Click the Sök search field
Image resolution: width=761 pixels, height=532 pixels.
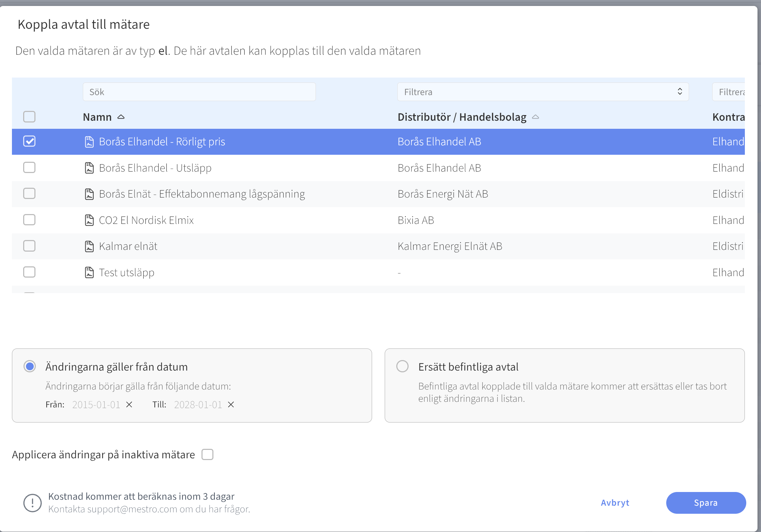coord(199,92)
